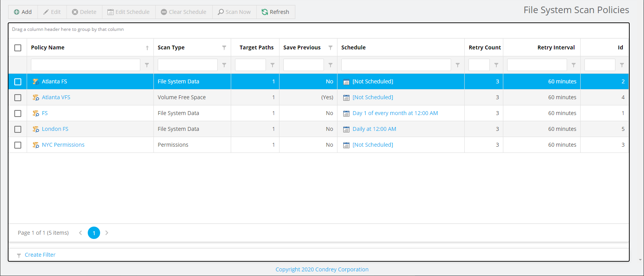Screen dimensions: 644x276
Task: Open filter condition menu for Id column
Action: [x=622, y=65]
